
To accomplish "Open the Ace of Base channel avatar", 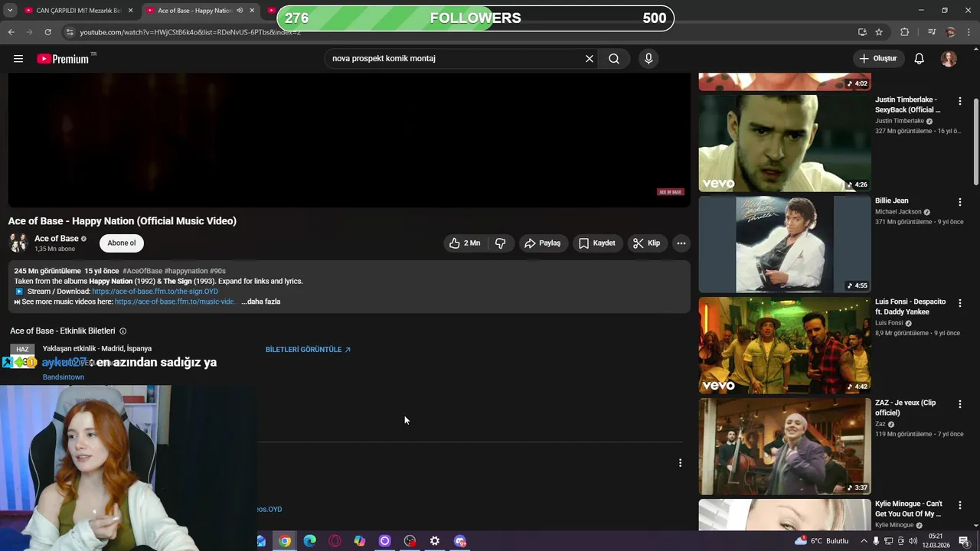I will [18, 243].
